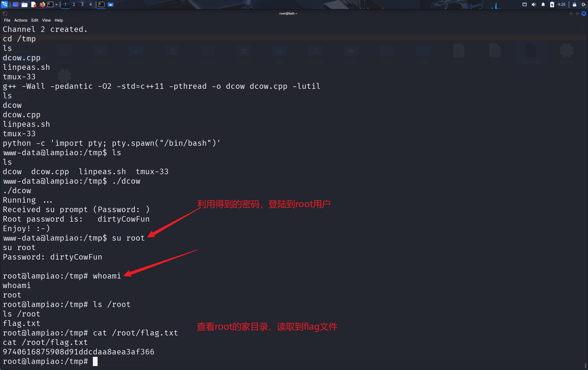Open the Kali applications menu
This screenshot has height=370, width=588.
coord(5,4)
